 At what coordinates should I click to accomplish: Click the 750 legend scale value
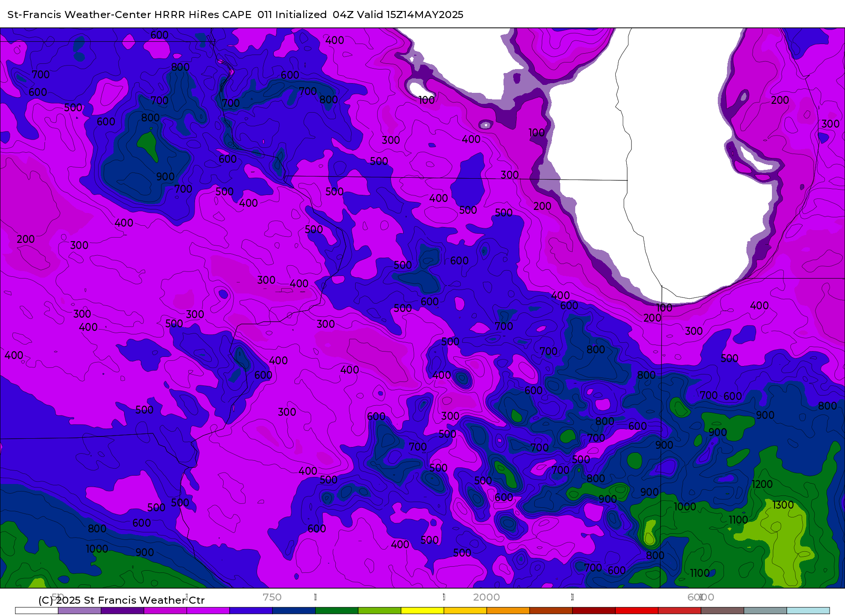coord(272,597)
